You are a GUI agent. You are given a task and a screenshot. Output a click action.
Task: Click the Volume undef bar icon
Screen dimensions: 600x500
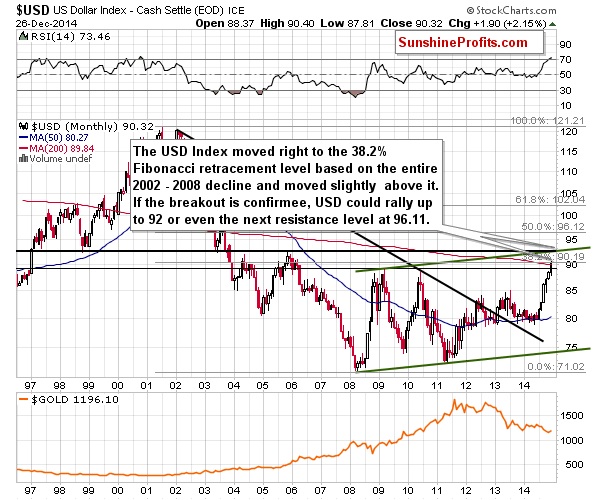click(x=23, y=159)
